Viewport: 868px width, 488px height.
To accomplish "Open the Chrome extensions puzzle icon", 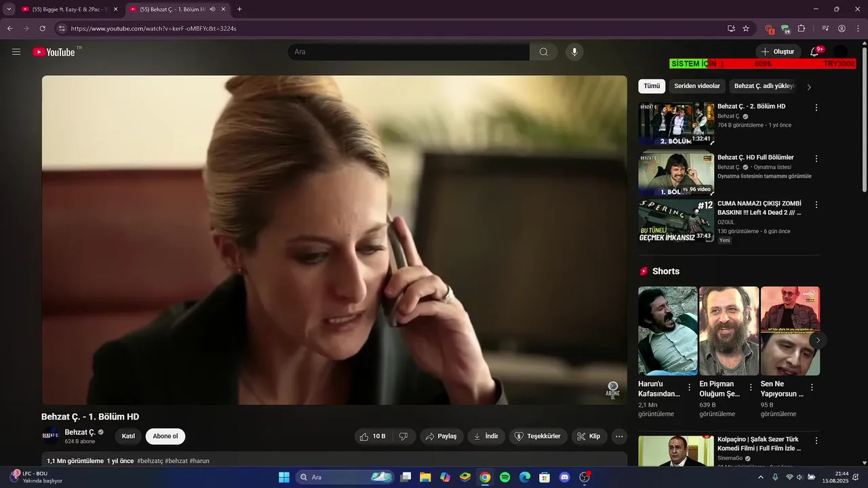I will click(x=801, y=28).
